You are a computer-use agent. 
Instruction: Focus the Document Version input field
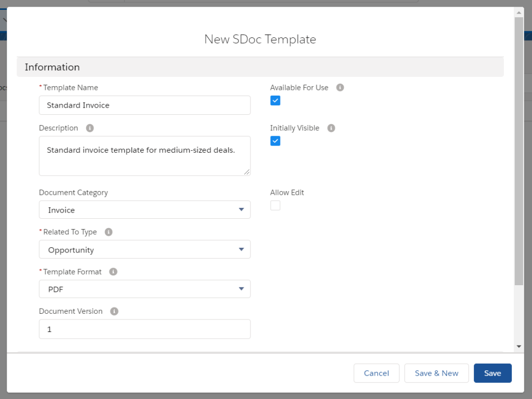coord(144,329)
